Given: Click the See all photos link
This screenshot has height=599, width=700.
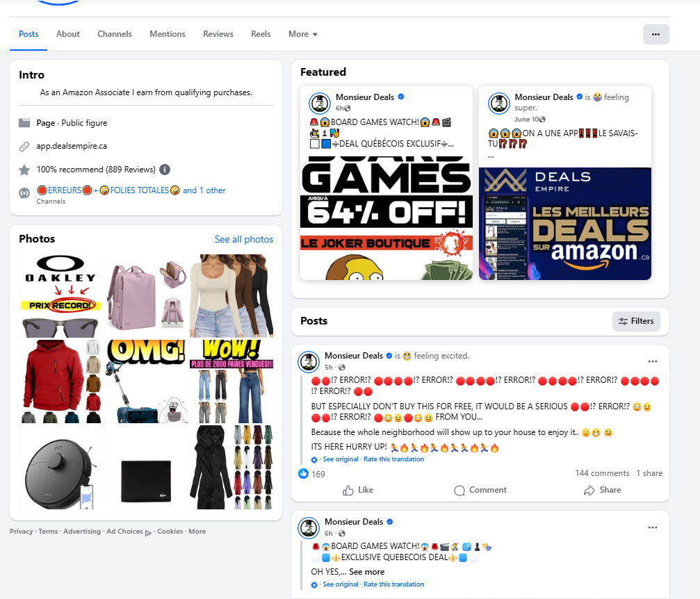Looking at the screenshot, I should tap(243, 240).
